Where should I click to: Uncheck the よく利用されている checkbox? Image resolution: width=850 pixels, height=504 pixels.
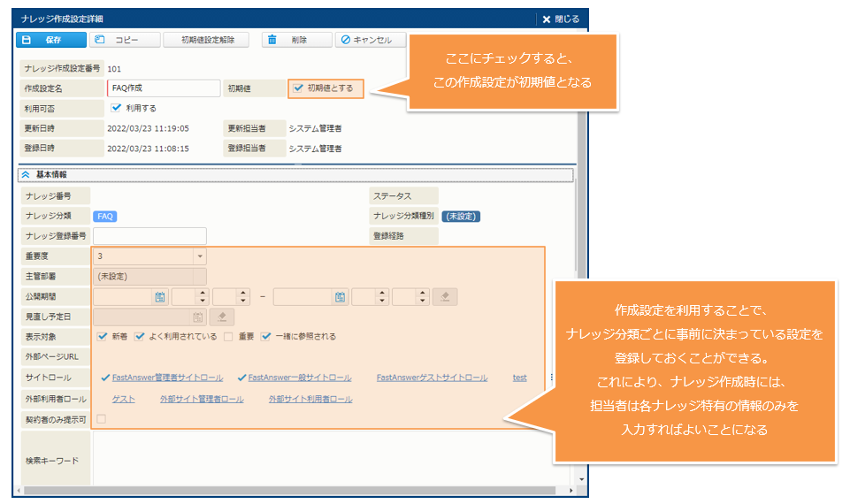(140, 337)
